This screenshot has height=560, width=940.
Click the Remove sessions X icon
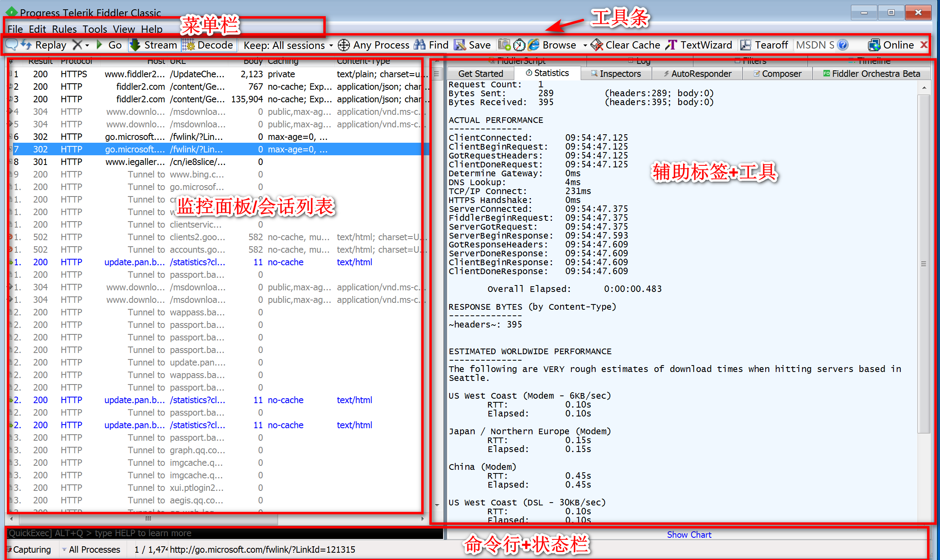77,45
